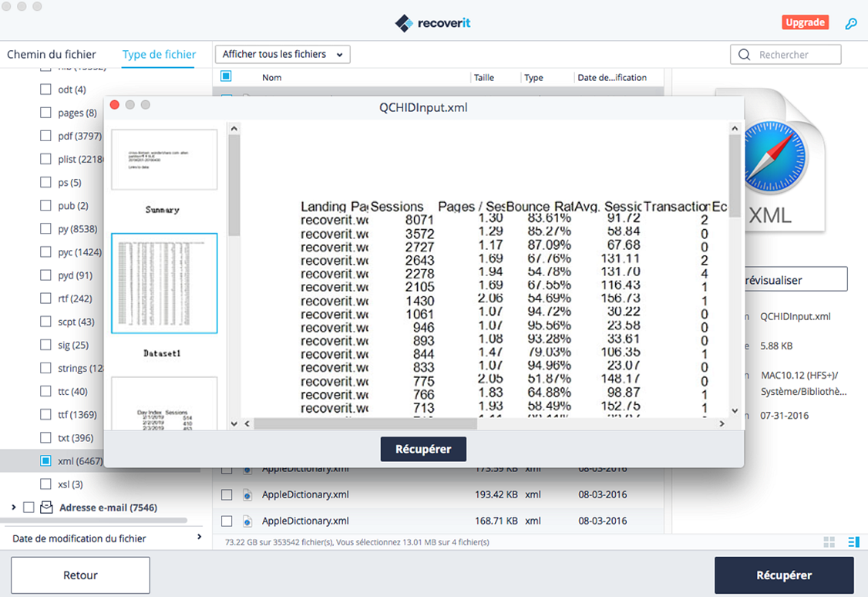
Task: Uncheck the xml (6467) checkbox
Action: click(46, 460)
